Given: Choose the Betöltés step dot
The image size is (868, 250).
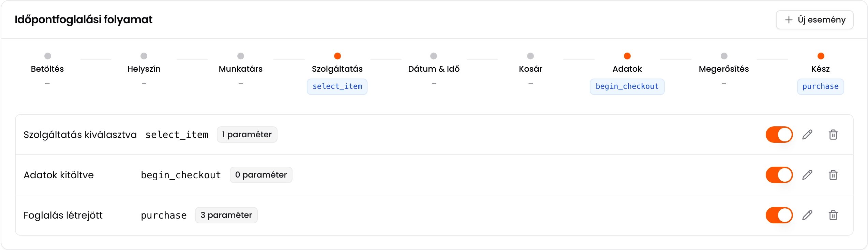Looking at the screenshot, I should coord(47,56).
